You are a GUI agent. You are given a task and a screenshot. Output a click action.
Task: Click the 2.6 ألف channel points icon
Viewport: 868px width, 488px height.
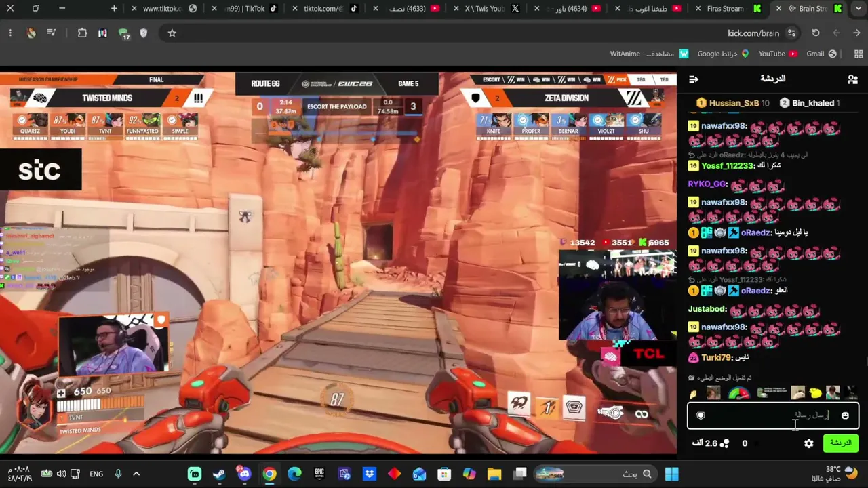724,443
